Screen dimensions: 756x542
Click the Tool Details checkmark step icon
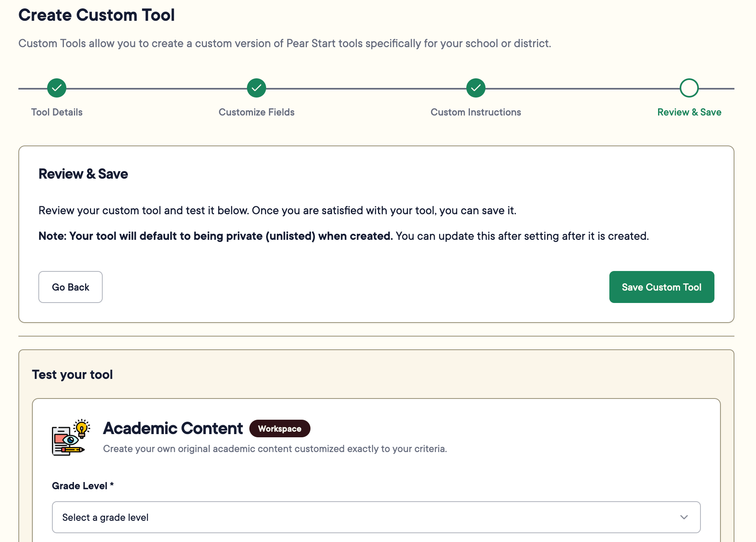(x=57, y=88)
